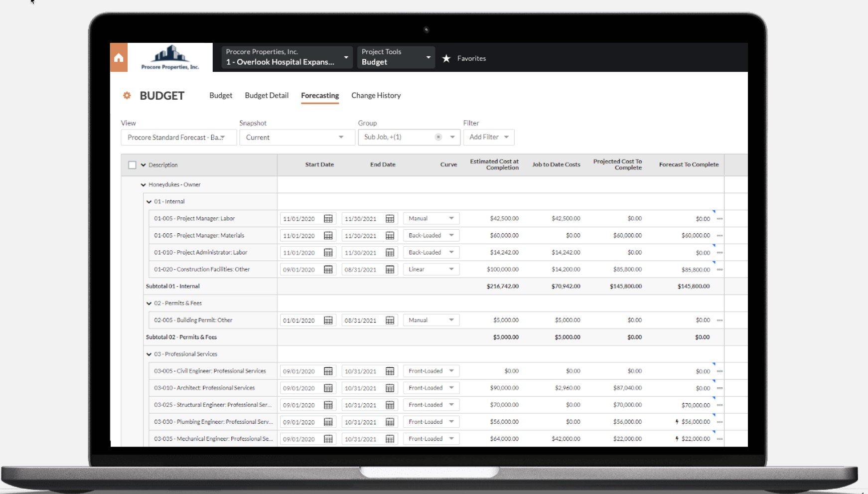Open row options for Construction Facilities: Other

point(720,269)
